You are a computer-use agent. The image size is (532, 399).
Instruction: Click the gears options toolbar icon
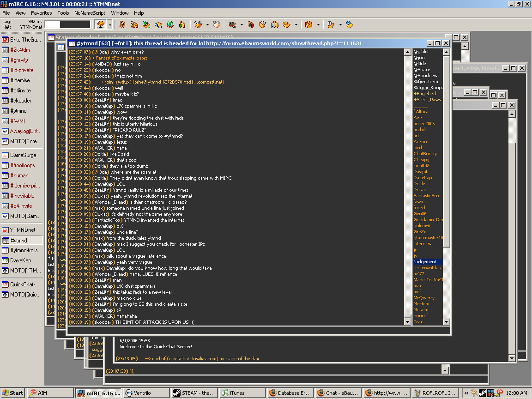point(198,24)
